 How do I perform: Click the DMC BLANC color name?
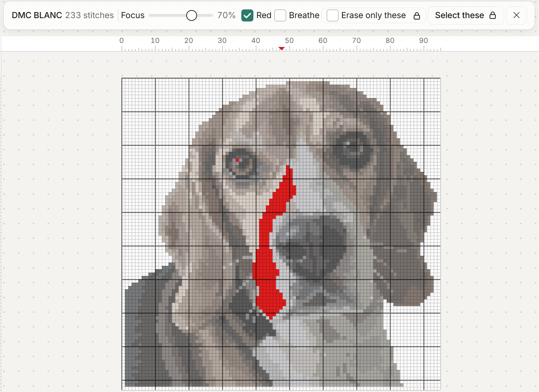37,15
